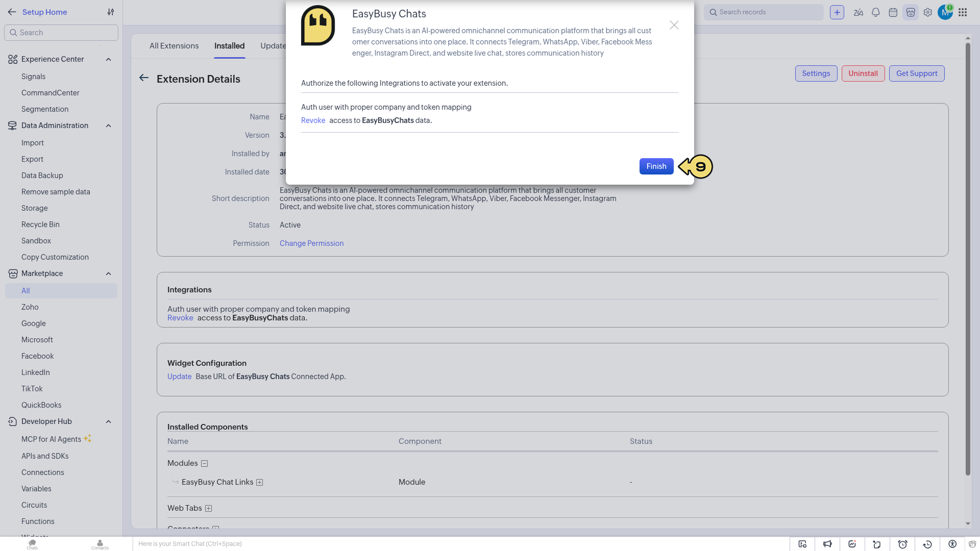Click the Search records field
Viewport: 980px width, 551px height.
click(x=764, y=12)
